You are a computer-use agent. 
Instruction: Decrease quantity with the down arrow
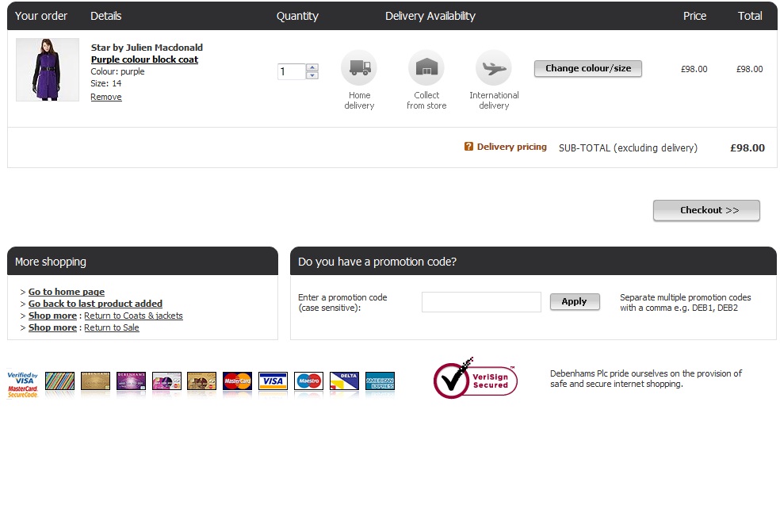(312, 76)
